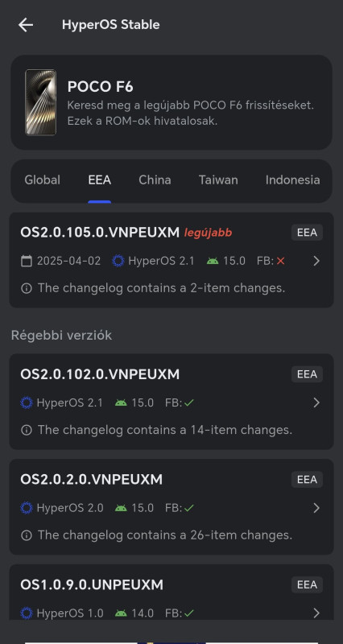
Task: Tap the red X next to FB on the latest version
Action: click(x=280, y=261)
